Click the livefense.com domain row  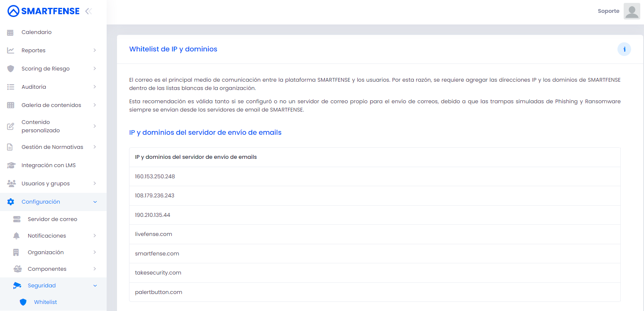click(375, 234)
